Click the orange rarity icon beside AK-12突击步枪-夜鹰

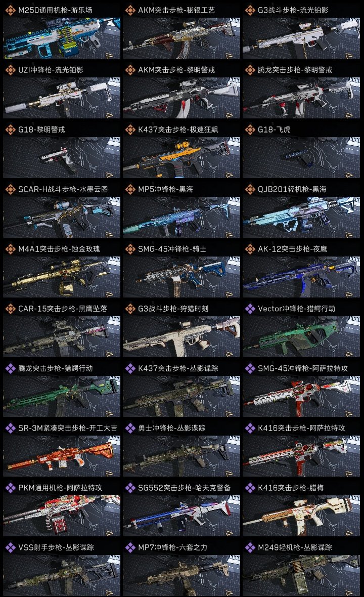tap(250, 249)
